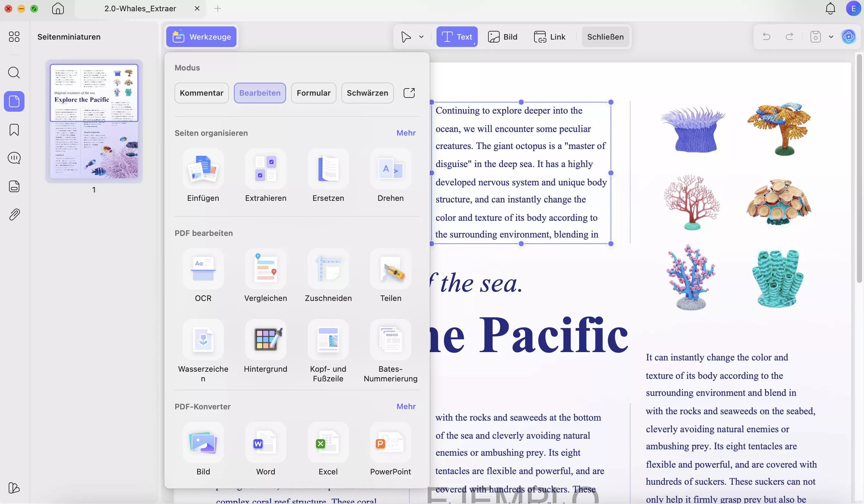Image resolution: width=864 pixels, height=504 pixels.
Task: Open attachments paperclip sidebar icon
Action: (x=14, y=215)
